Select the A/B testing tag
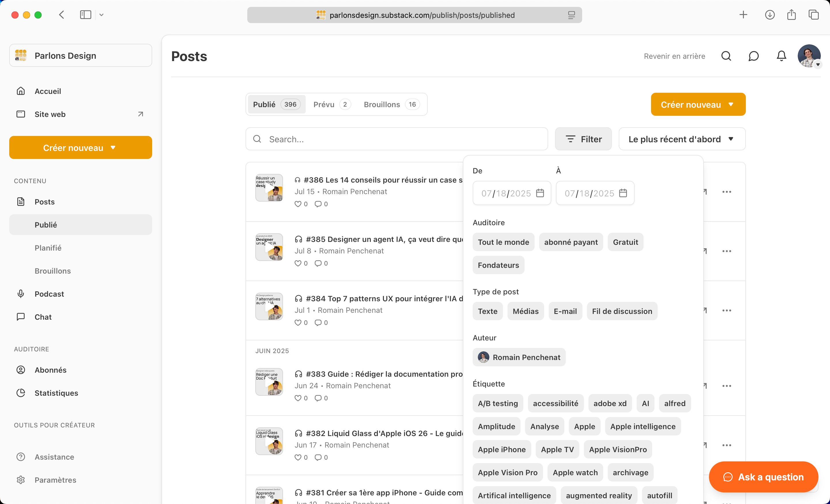The width and height of the screenshot is (830, 504). (497, 403)
